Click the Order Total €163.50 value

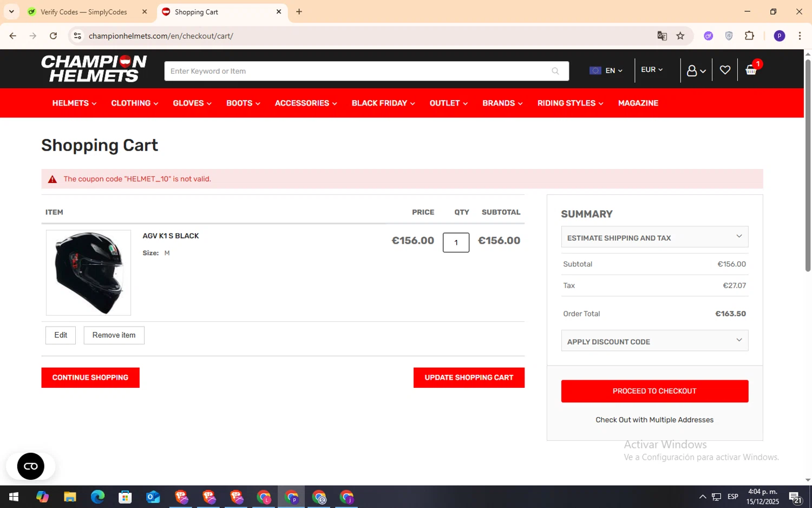(x=730, y=314)
